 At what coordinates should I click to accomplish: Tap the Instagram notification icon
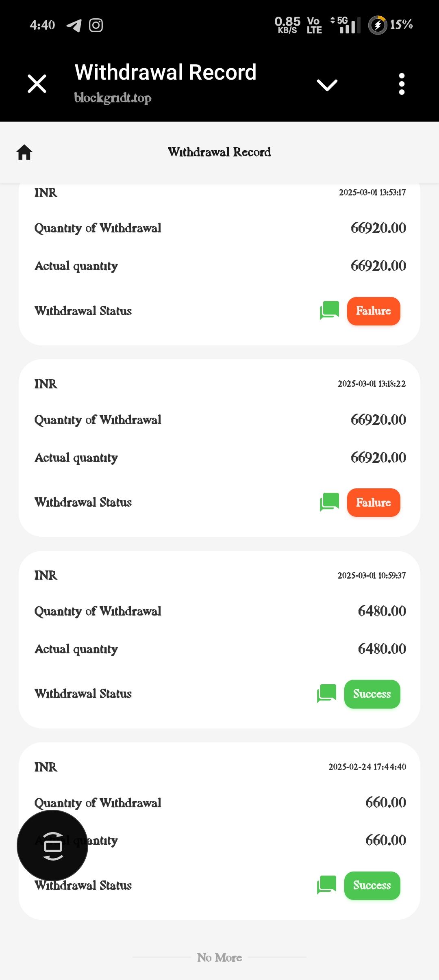(x=96, y=25)
